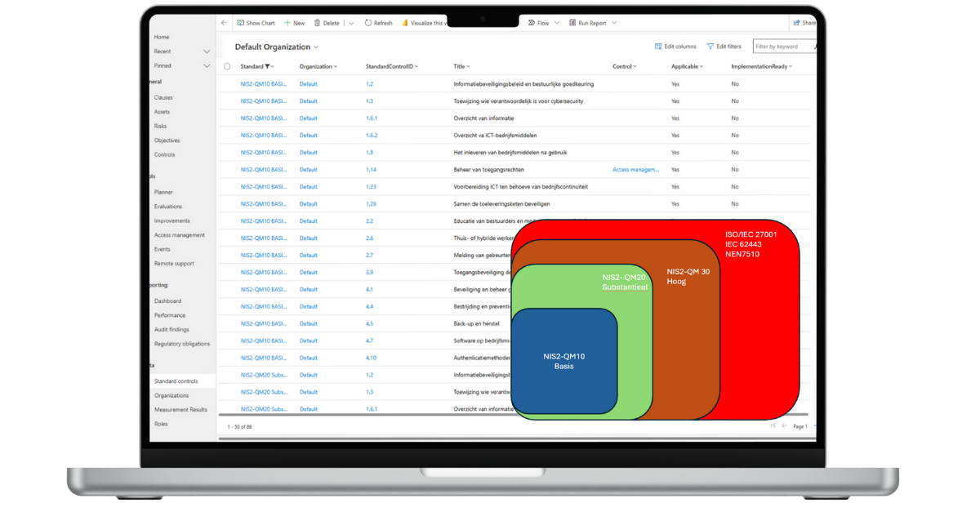
Task: Open the Default Organization view selector
Action: click(x=277, y=47)
